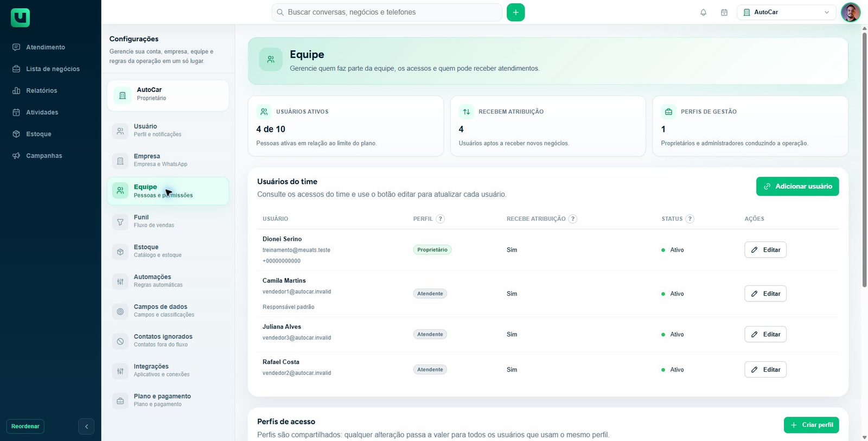Click the Recebem atribuição arrows icon
Image resolution: width=868 pixels, height=441 pixels.
pos(467,111)
